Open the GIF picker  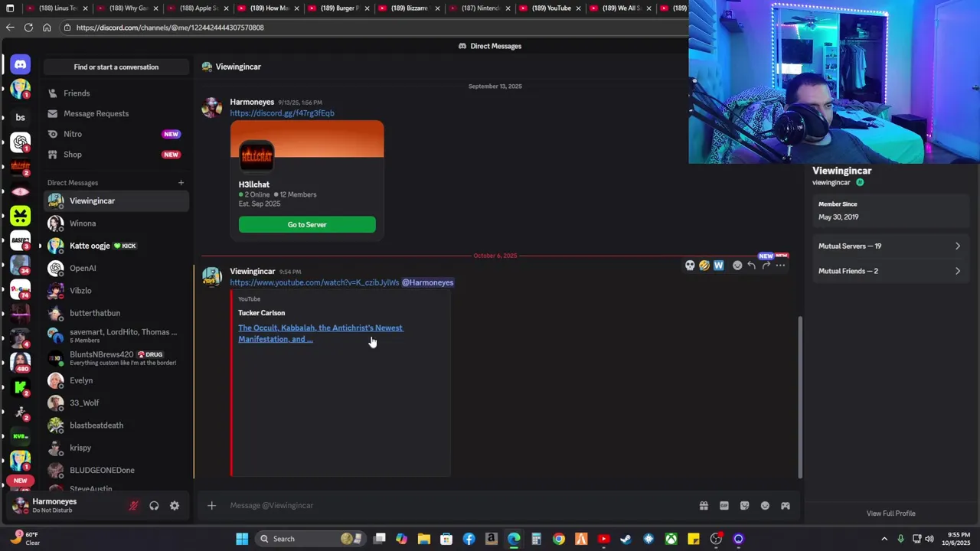pos(724,505)
